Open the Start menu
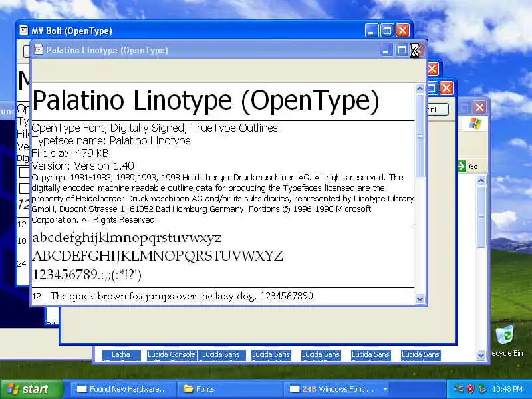 point(31,389)
